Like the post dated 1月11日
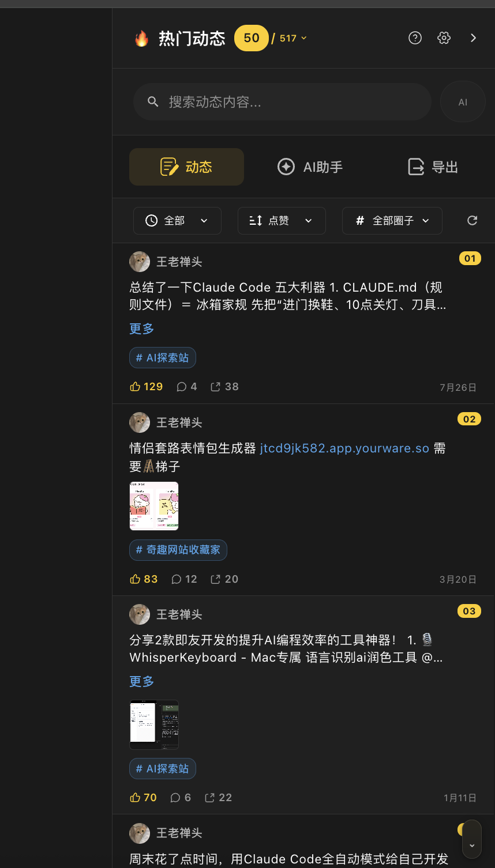The width and height of the screenshot is (495, 868). click(x=144, y=798)
